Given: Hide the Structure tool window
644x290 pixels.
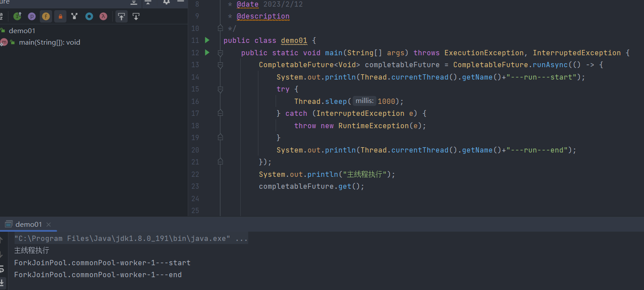Looking at the screenshot, I should 180,2.
